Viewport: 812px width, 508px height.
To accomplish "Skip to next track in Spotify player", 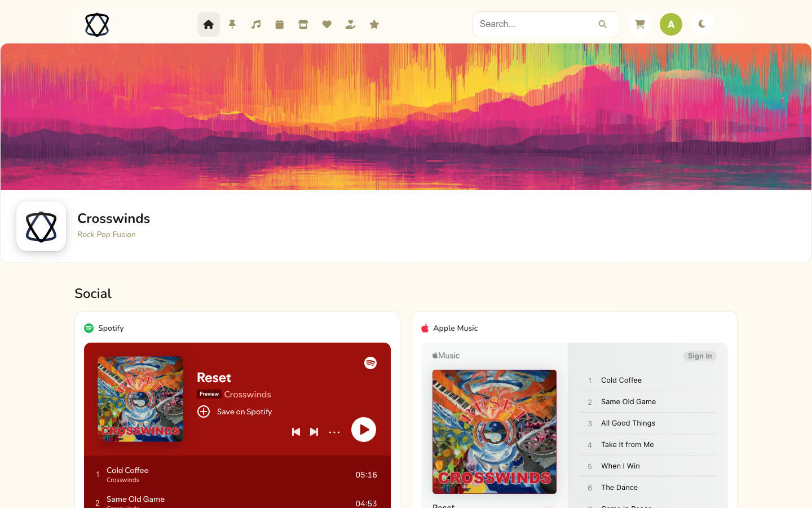I will pyautogui.click(x=314, y=432).
